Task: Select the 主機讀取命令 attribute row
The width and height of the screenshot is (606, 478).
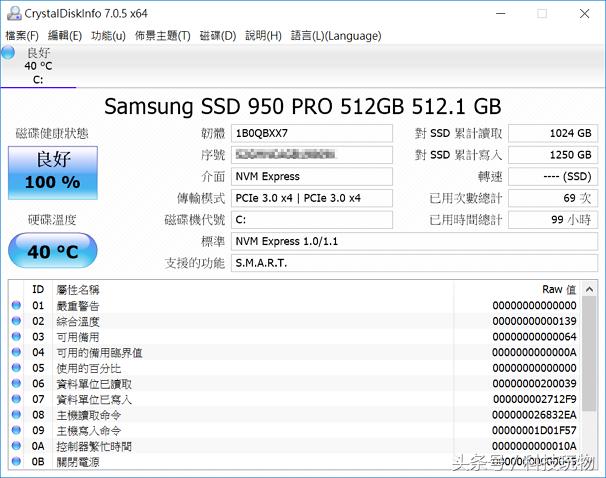Action: pos(295,415)
